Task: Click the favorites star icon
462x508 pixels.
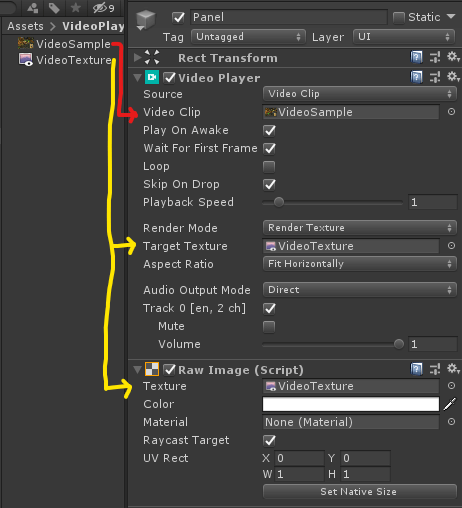Action: tap(76, 7)
